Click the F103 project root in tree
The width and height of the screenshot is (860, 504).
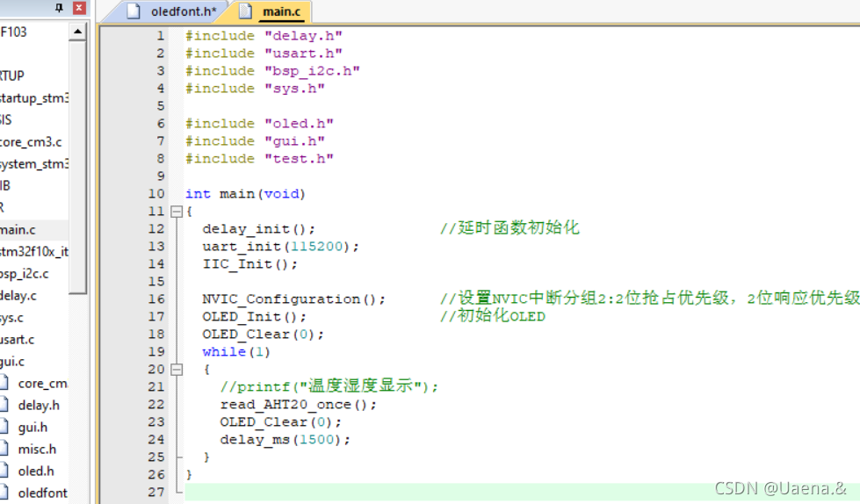[x=13, y=32]
